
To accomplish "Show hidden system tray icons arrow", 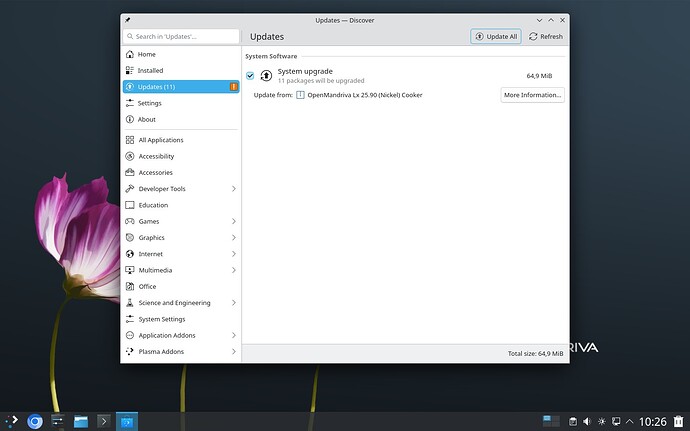I will coord(632,421).
